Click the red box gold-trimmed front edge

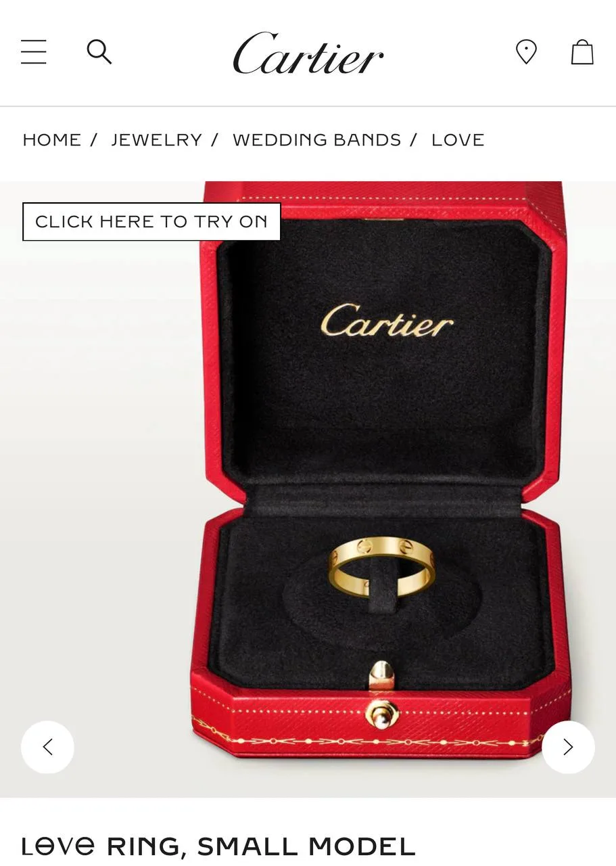point(379,724)
